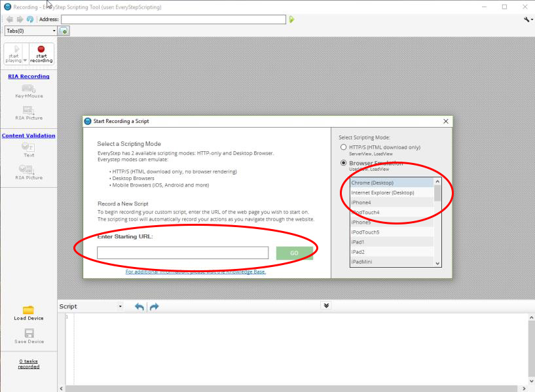Click the new tab icon next to Tabs
This screenshot has height=392, width=535.
click(x=64, y=31)
